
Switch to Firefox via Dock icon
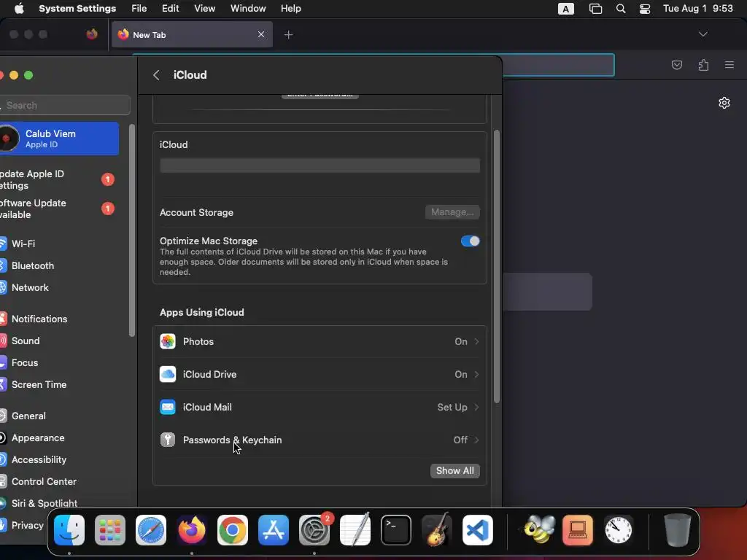click(x=192, y=530)
